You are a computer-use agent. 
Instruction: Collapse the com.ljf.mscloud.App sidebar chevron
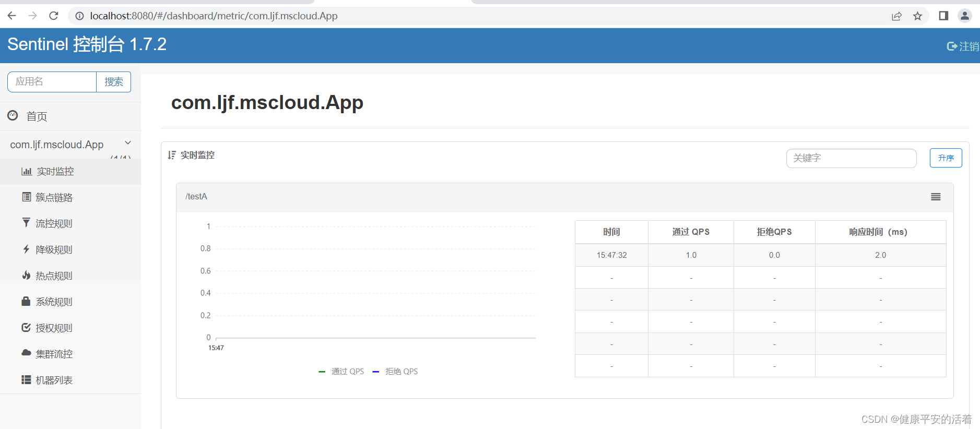pos(128,142)
